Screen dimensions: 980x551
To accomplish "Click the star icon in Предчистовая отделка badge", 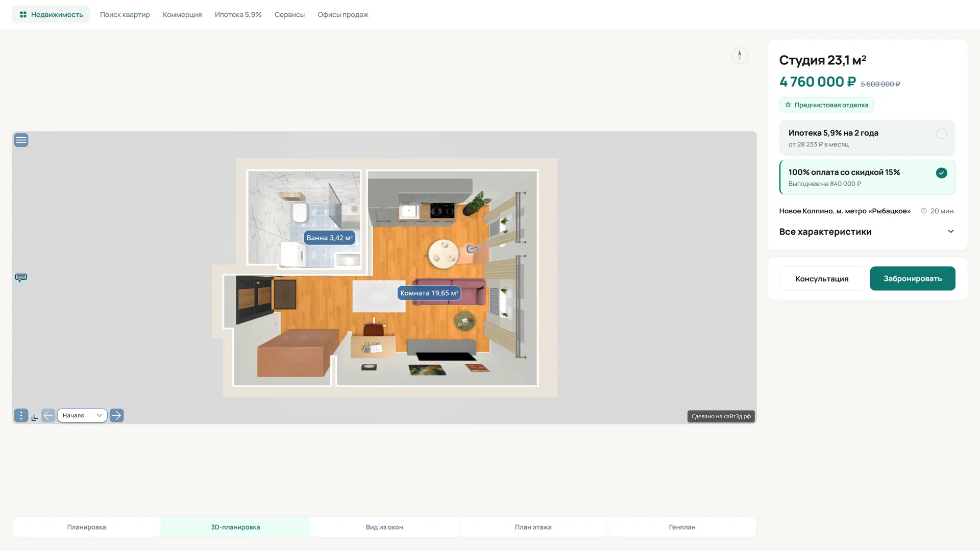I will (788, 105).
